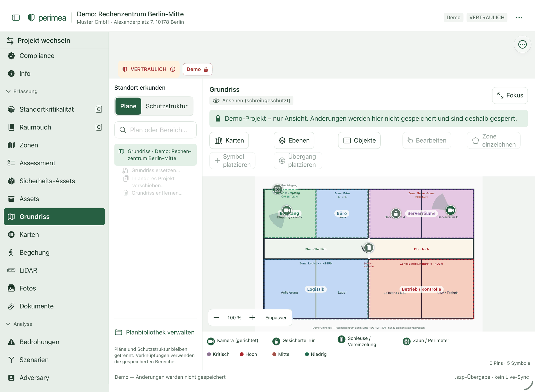The height and width of the screenshot is (392, 535).
Task: Open the Ebenen layers button
Action: (x=294, y=140)
